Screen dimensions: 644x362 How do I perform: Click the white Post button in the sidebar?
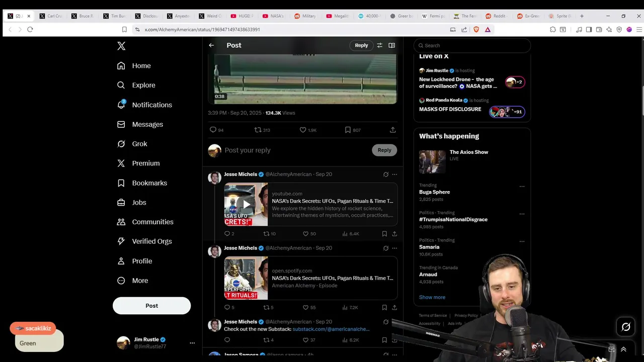[151, 306]
